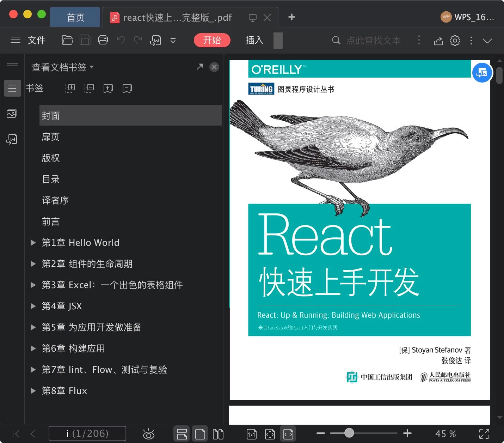The height and width of the screenshot is (443, 504).
Task: Select the 开始 ribbon tab
Action: pos(212,40)
